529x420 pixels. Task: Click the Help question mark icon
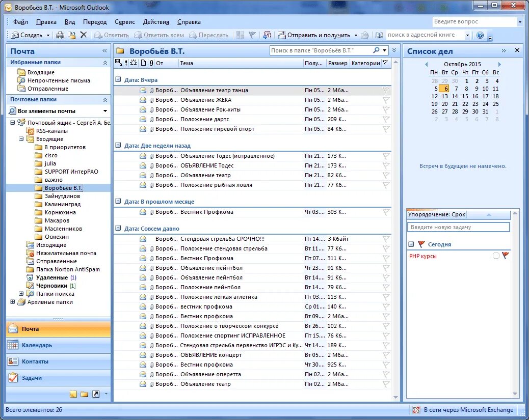coord(480,35)
